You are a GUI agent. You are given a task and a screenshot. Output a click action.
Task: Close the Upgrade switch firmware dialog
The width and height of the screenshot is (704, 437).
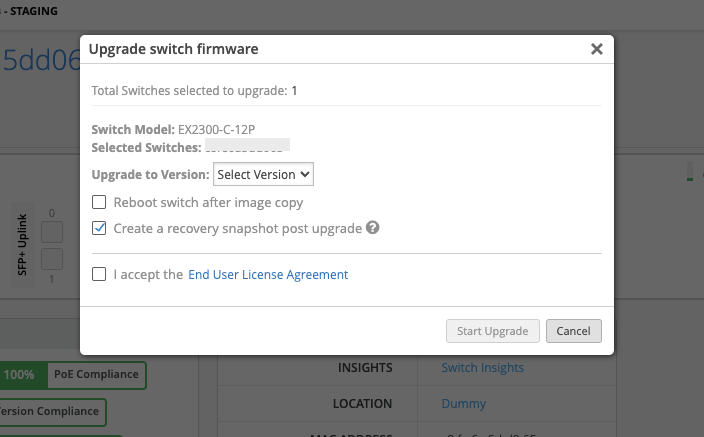click(x=596, y=49)
